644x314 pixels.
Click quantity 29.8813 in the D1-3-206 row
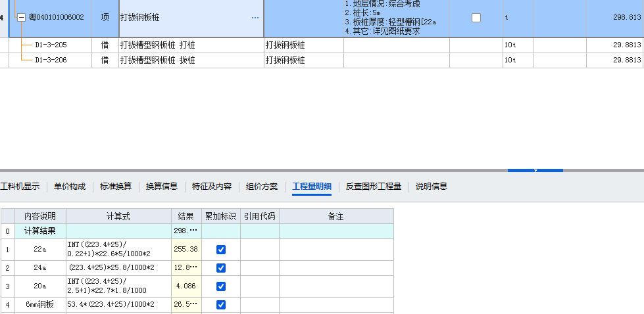[x=627, y=60]
